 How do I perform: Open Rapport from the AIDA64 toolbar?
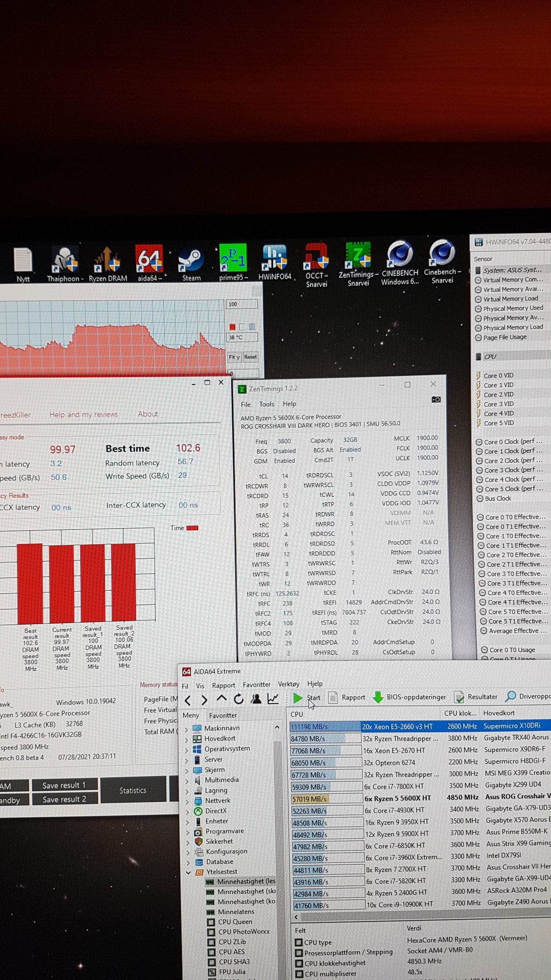tap(347, 697)
